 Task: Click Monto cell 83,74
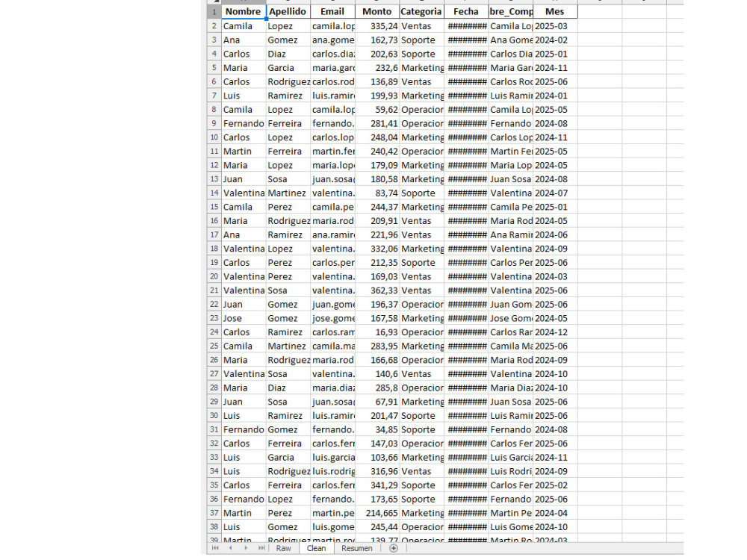(x=376, y=193)
